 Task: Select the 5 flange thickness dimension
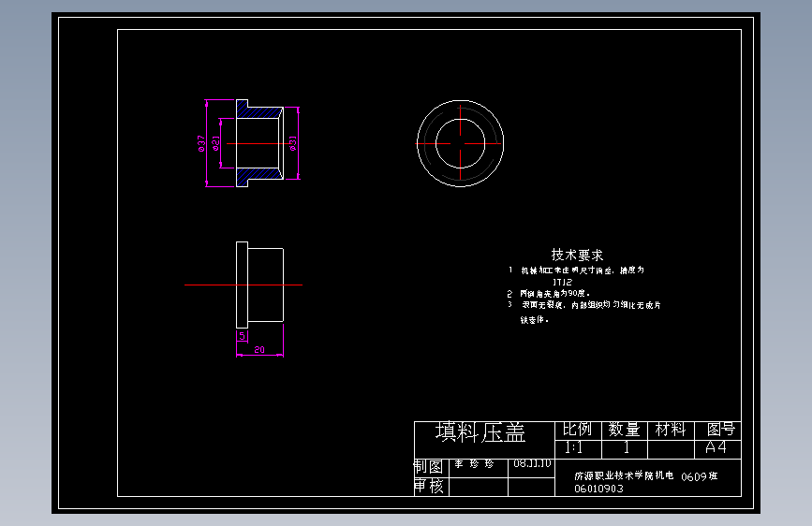pyautogui.click(x=242, y=336)
